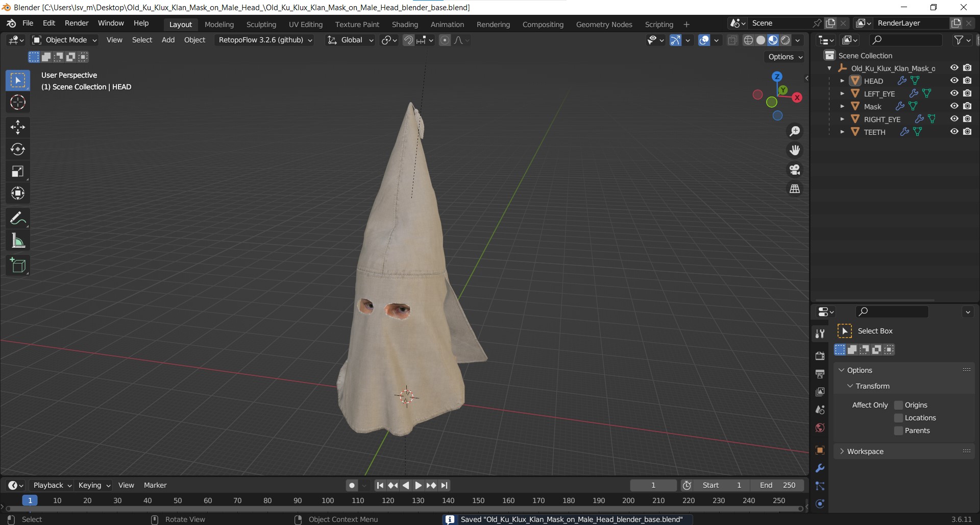Switch to the UV Editing workspace tab
Screen dimensions: 980x525
coord(305,25)
